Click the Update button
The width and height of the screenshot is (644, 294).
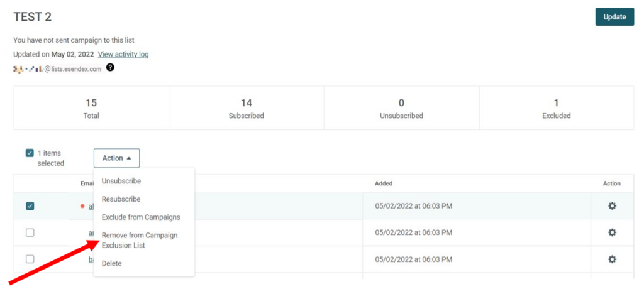point(614,17)
